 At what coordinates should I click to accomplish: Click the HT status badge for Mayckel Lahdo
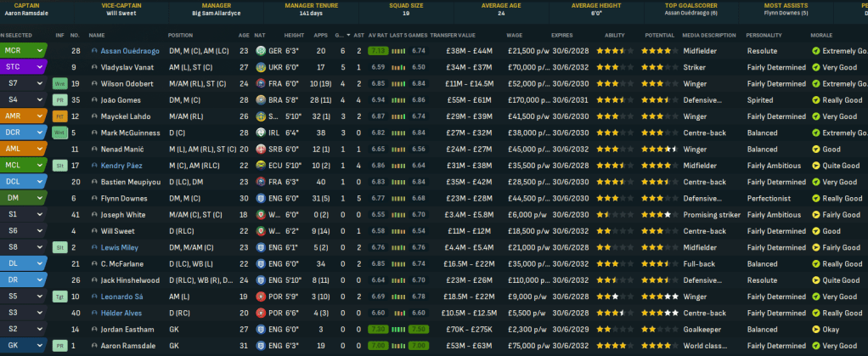coord(59,116)
